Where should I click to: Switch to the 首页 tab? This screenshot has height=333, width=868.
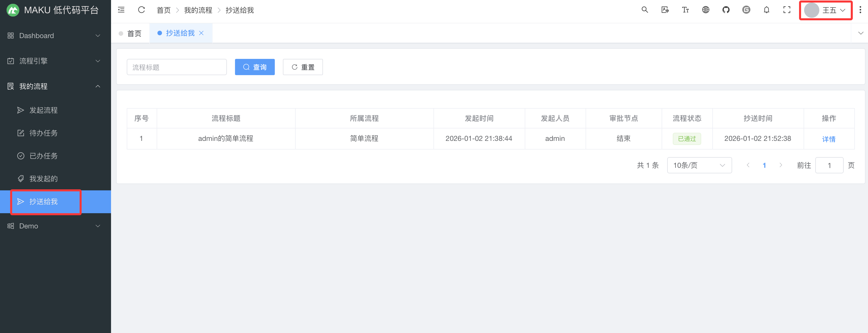click(134, 34)
